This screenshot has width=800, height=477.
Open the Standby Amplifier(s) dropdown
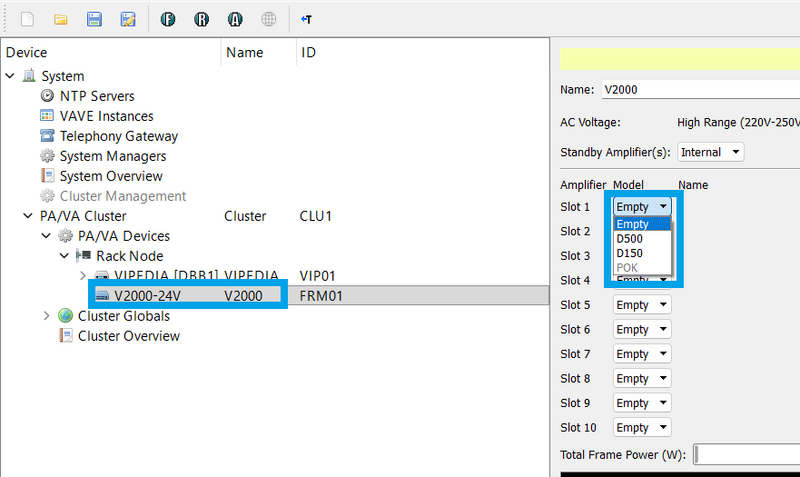click(x=710, y=152)
